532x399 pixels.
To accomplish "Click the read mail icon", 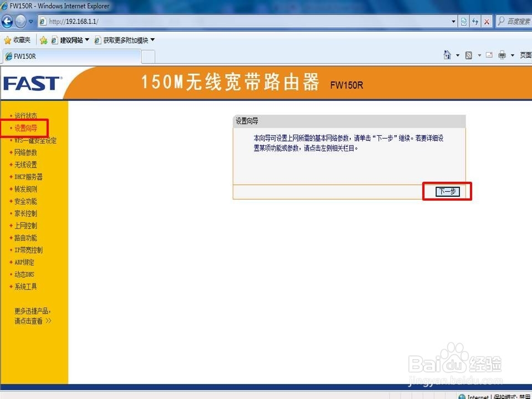I will pyautogui.click(x=489, y=55).
